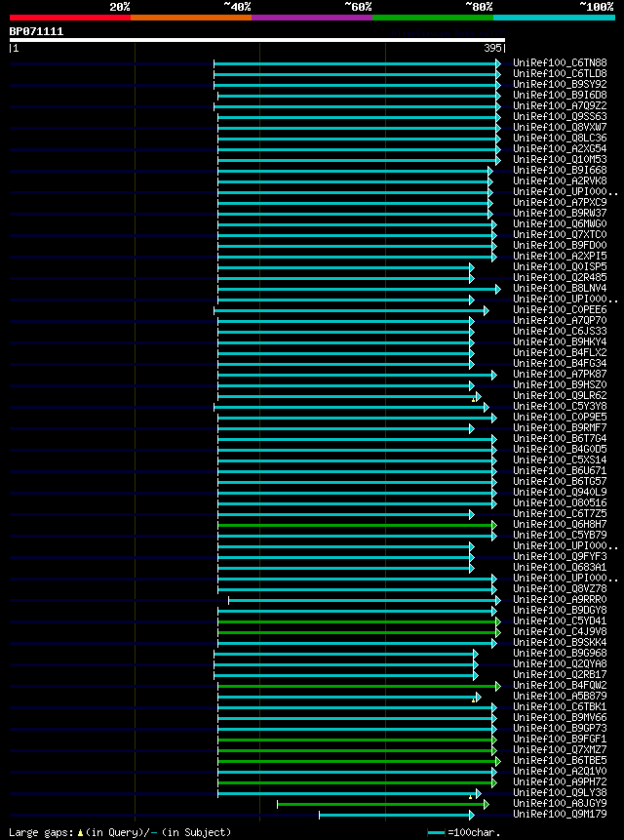Click the =100char. scale legend text
Screen dimensions: 624x840
474,832
